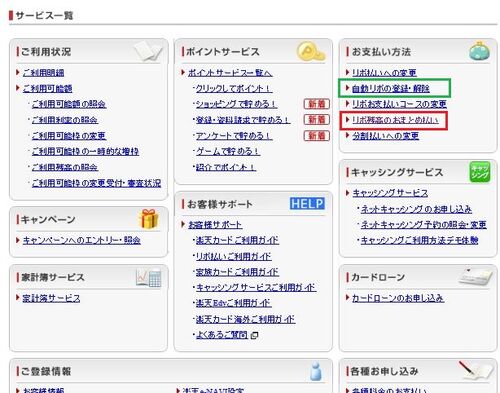Click the カードローン panel heading

point(378,277)
